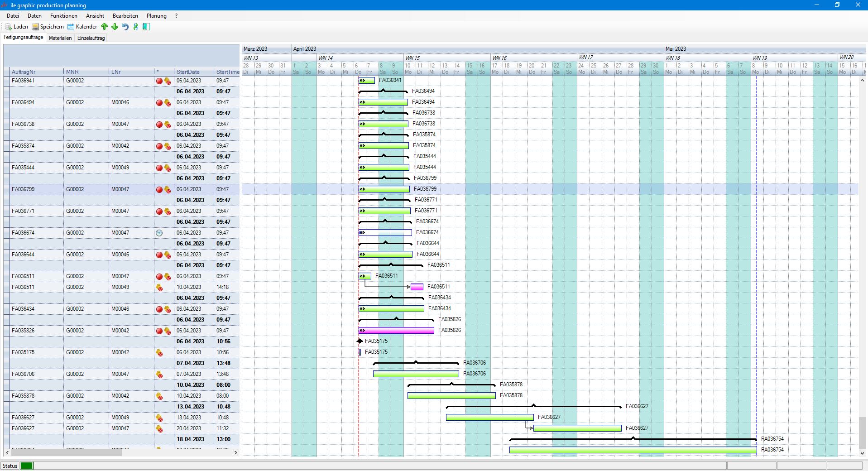Open the Kalender calendar tool
This screenshot has width=868, height=471.
71,27
